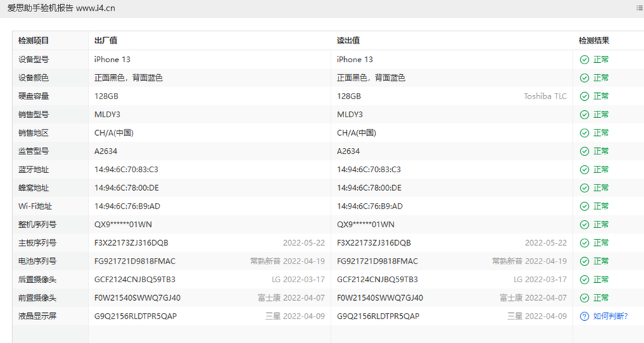The width and height of the screenshot is (644, 343).
Task: Click the green check icon in 监管型号 row
Action: (585, 151)
